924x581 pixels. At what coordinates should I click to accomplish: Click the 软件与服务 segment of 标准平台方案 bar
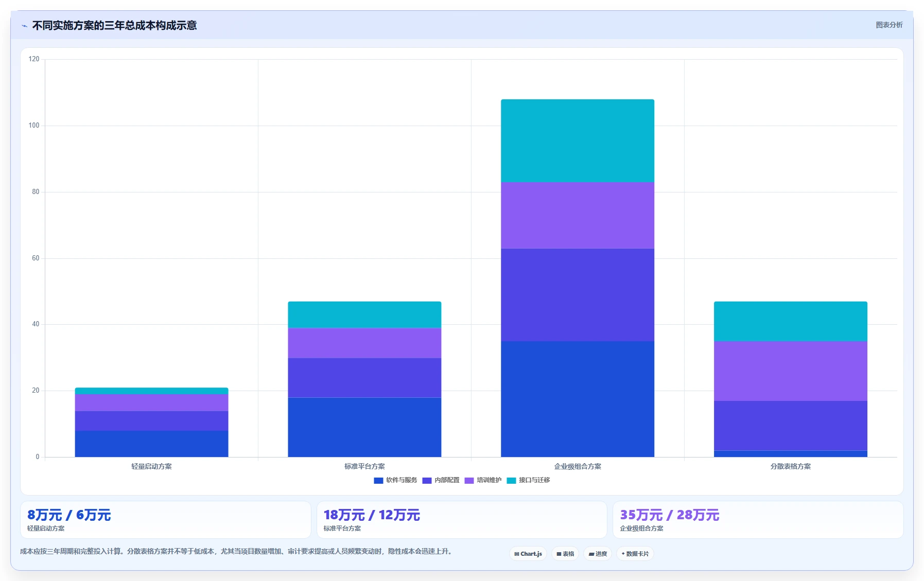click(364, 427)
